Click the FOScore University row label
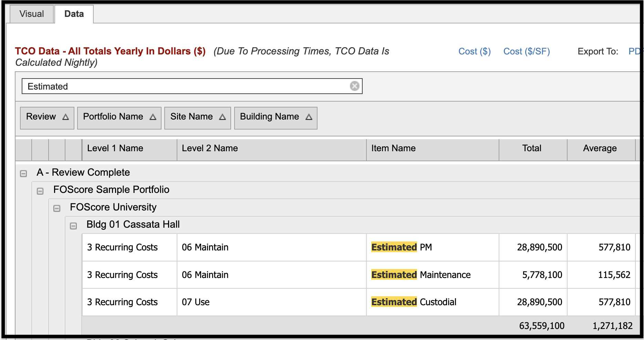644x340 pixels. (113, 207)
